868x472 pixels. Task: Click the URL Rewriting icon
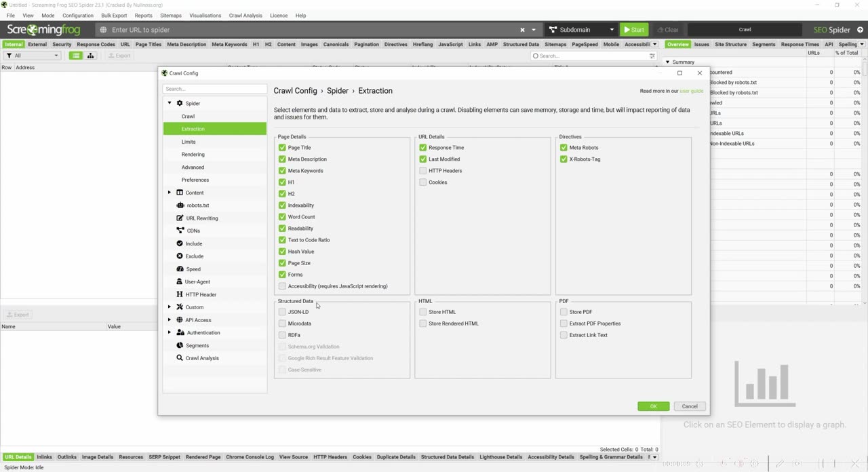[180, 218]
